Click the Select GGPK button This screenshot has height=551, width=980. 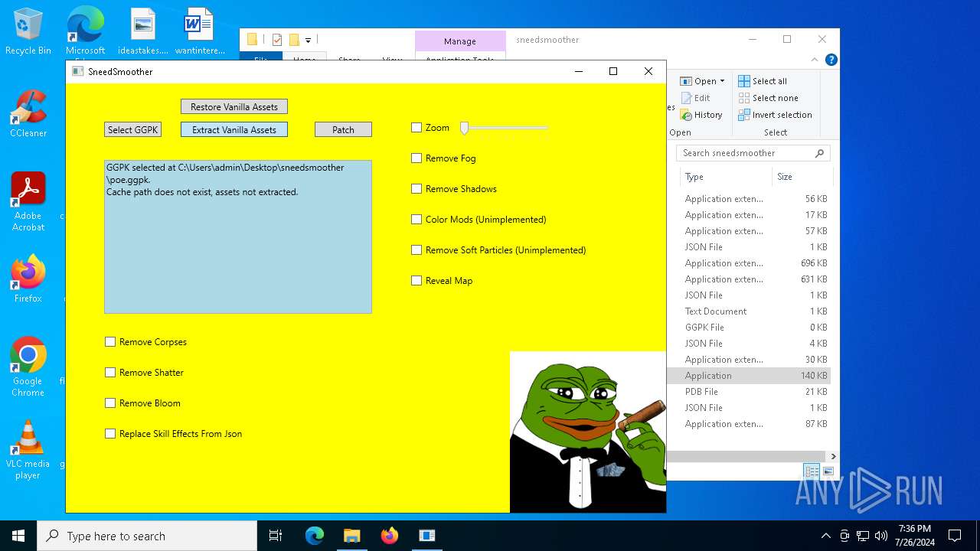132,129
